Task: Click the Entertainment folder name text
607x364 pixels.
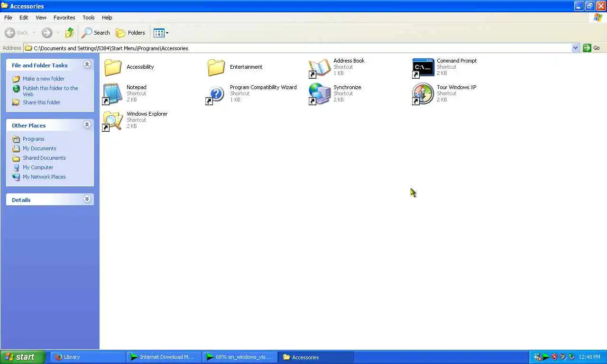Action: (x=246, y=67)
